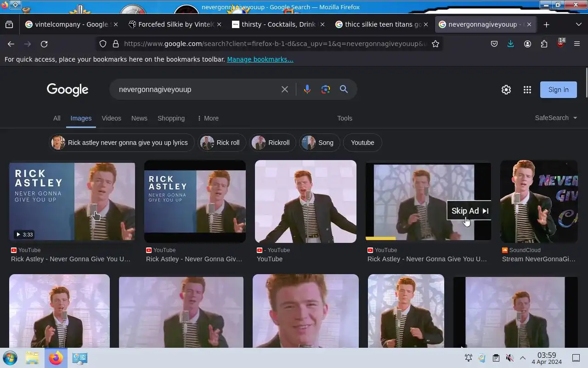Open the Save to Pocket icon
Viewport: 588px width, 368px height.
click(494, 44)
